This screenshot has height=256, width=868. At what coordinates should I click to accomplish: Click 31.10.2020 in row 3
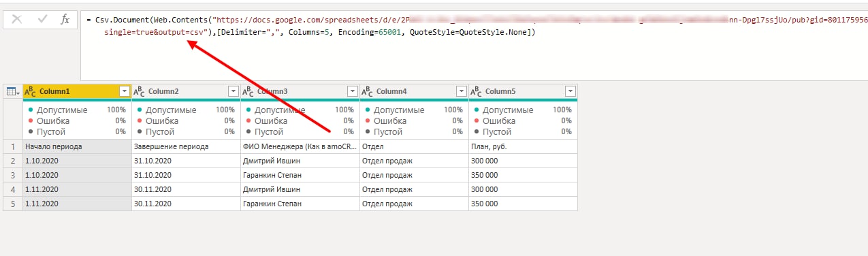click(186, 175)
